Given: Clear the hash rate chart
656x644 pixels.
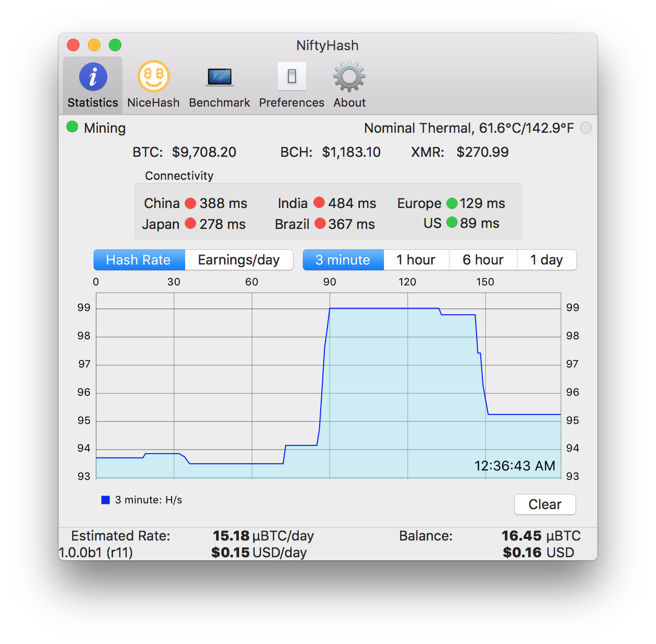Looking at the screenshot, I should [545, 504].
